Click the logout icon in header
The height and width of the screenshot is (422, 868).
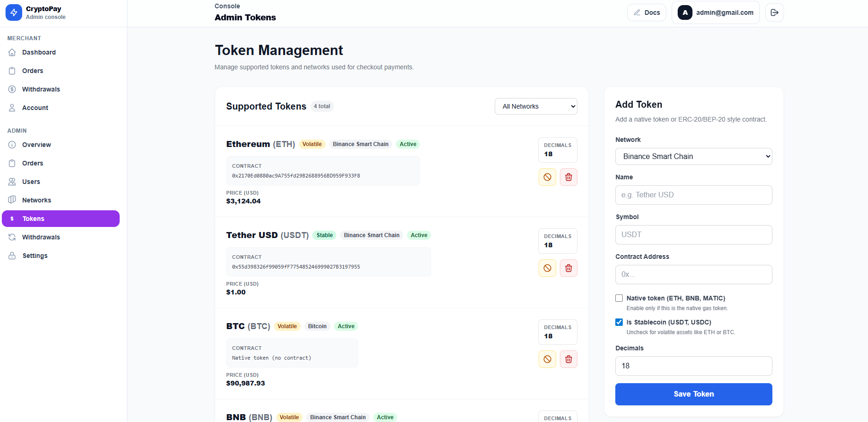[x=774, y=12]
